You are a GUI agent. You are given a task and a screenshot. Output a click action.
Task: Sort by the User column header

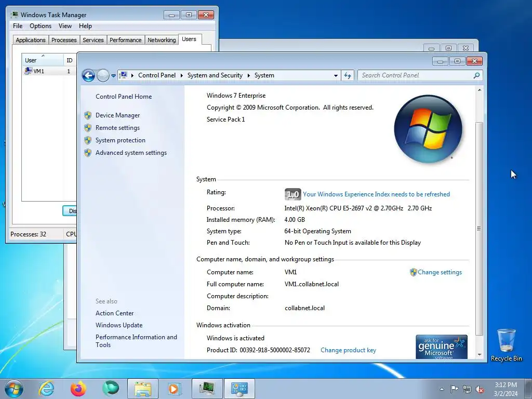pyautogui.click(x=43, y=60)
